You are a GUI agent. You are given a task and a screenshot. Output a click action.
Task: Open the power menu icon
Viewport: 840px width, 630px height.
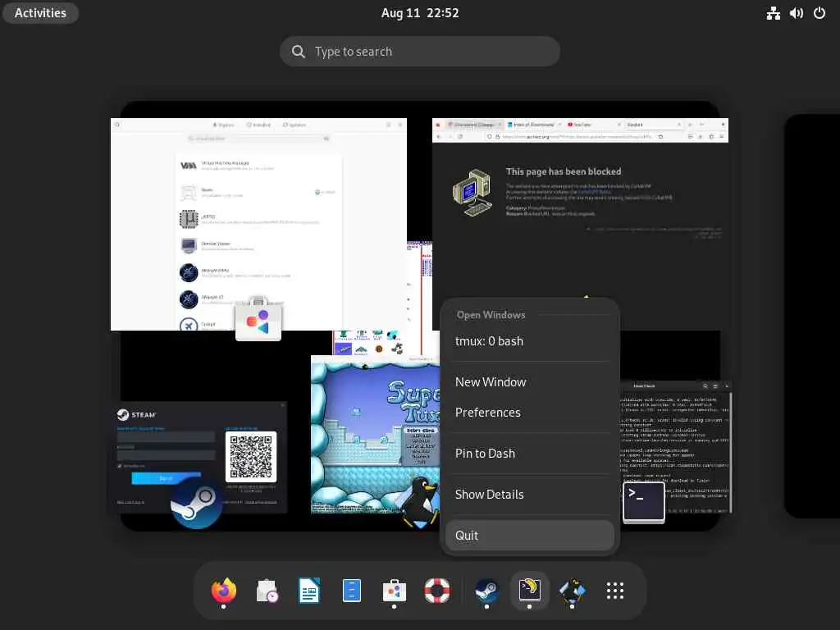point(819,13)
